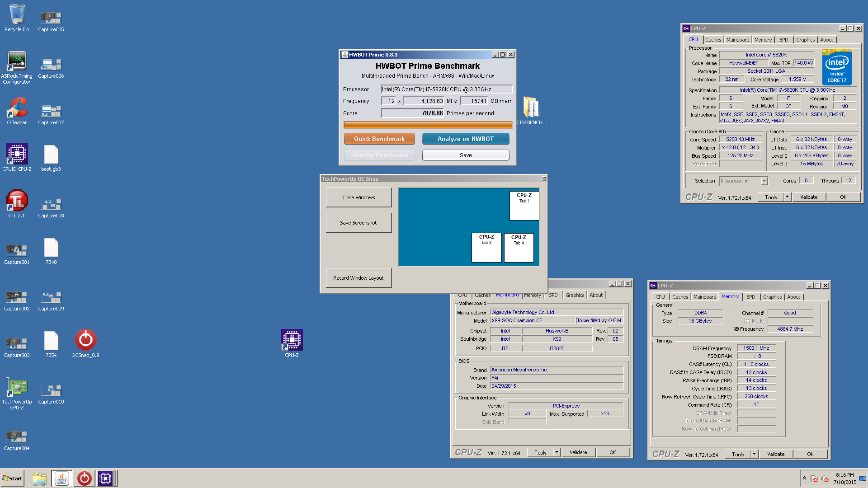This screenshot has height=488, width=868.
Task: Open Graphics tab in top CPU-Z window
Action: [805, 40]
